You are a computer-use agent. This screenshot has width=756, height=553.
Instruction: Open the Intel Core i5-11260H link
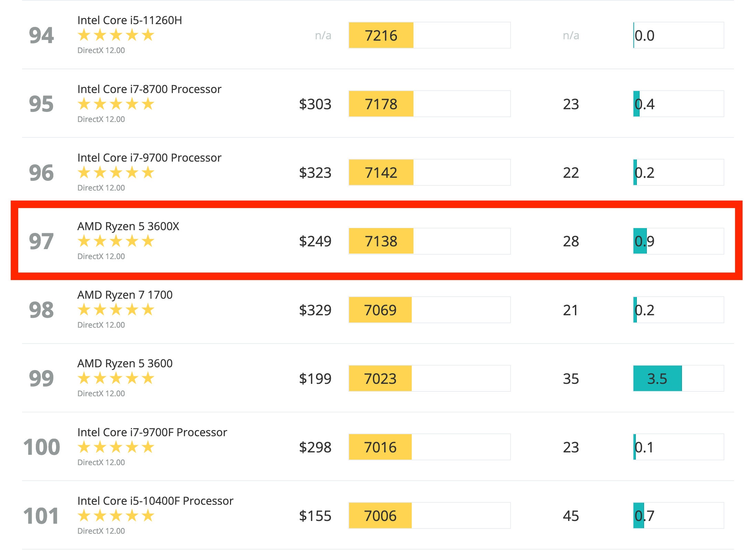[129, 20]
